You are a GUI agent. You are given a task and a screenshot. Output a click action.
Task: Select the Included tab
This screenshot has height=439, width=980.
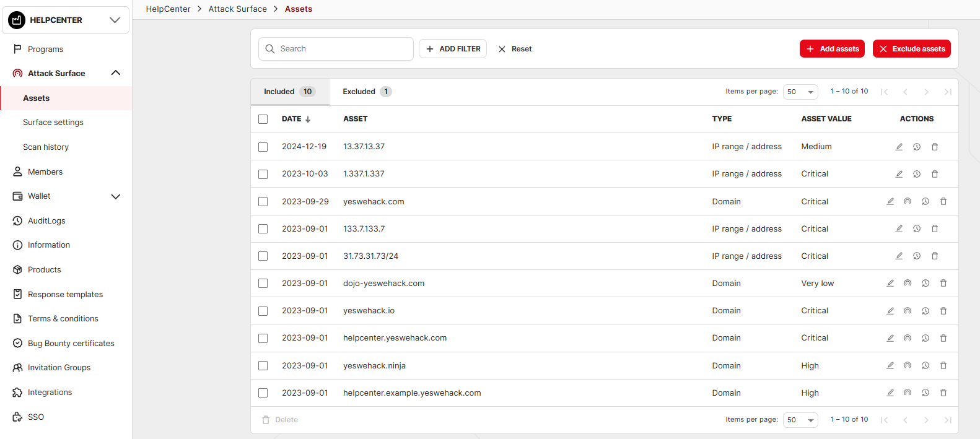coord(290,92)
